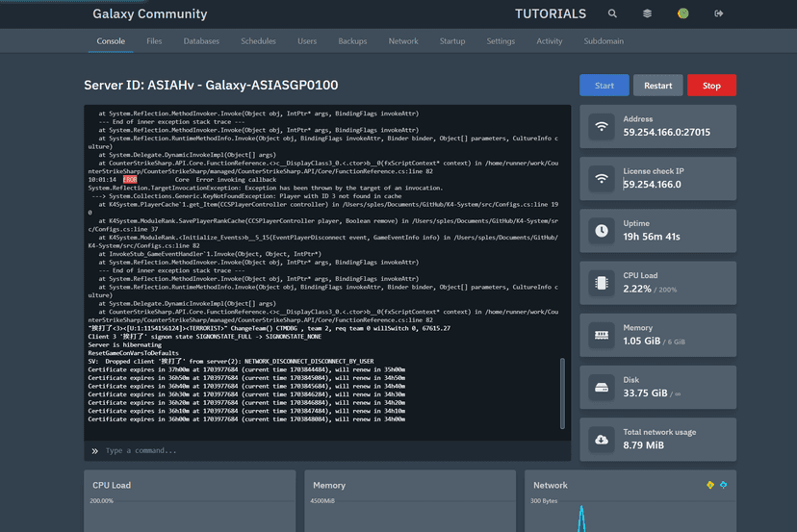Click the yellow upload icon in Network chart
The height and width of the screenshot is (532, 797).
pyautogui.click(x=710, y=485)
